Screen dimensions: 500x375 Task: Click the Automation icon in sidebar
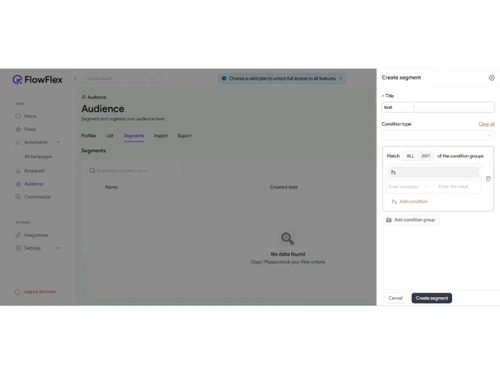[18, 142]
